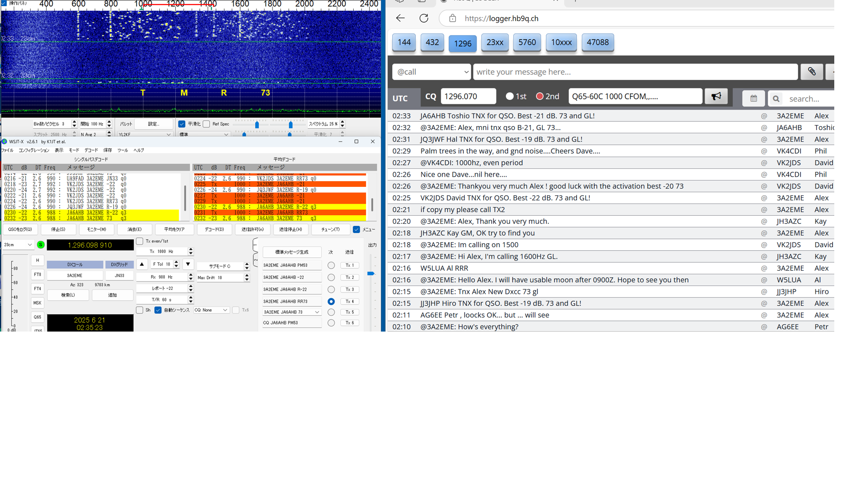Open the ファイル menu in WSJT-X
868x490 pixels.
7,150
